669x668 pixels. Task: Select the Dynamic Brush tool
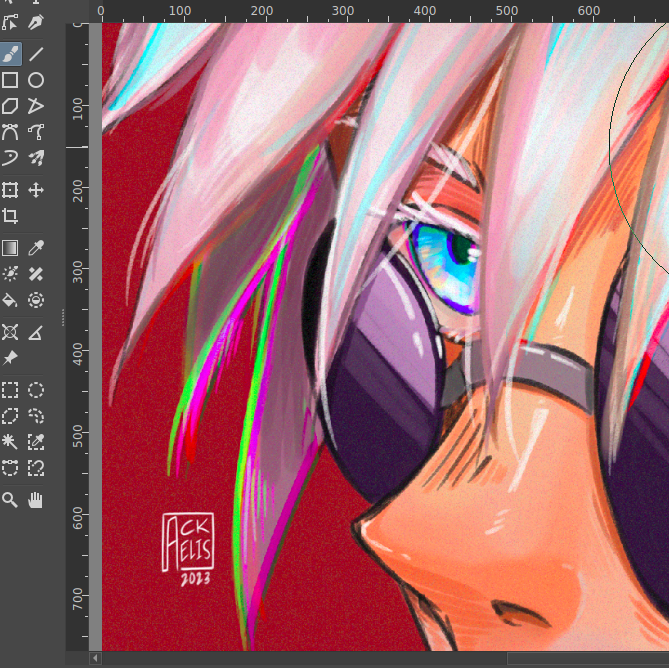click(x=10, y=158)
